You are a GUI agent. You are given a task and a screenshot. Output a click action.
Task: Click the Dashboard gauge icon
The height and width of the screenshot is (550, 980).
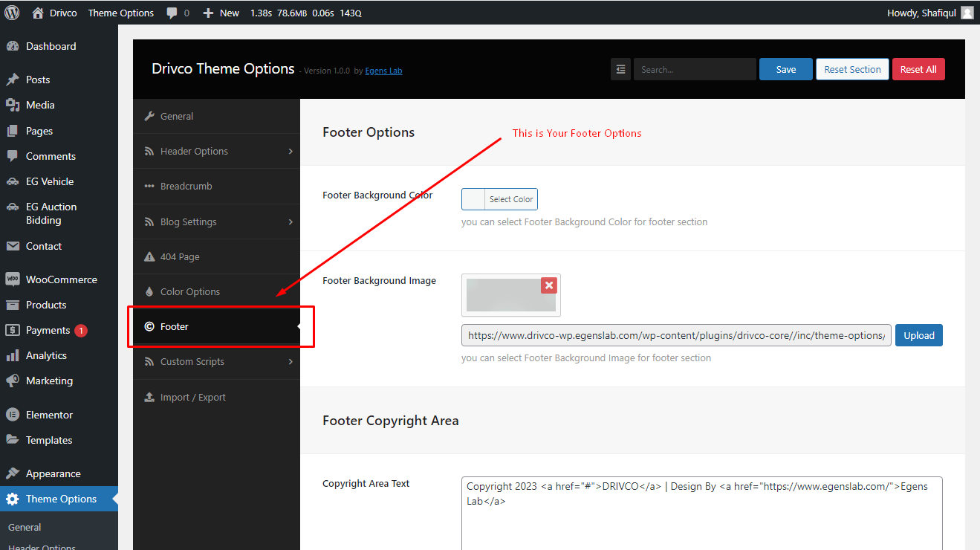(x=12, y=46)
